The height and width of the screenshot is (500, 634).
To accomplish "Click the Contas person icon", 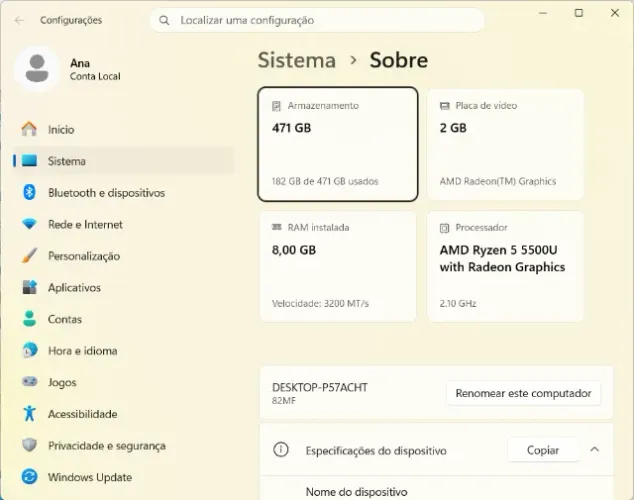I will pos(29,319).
